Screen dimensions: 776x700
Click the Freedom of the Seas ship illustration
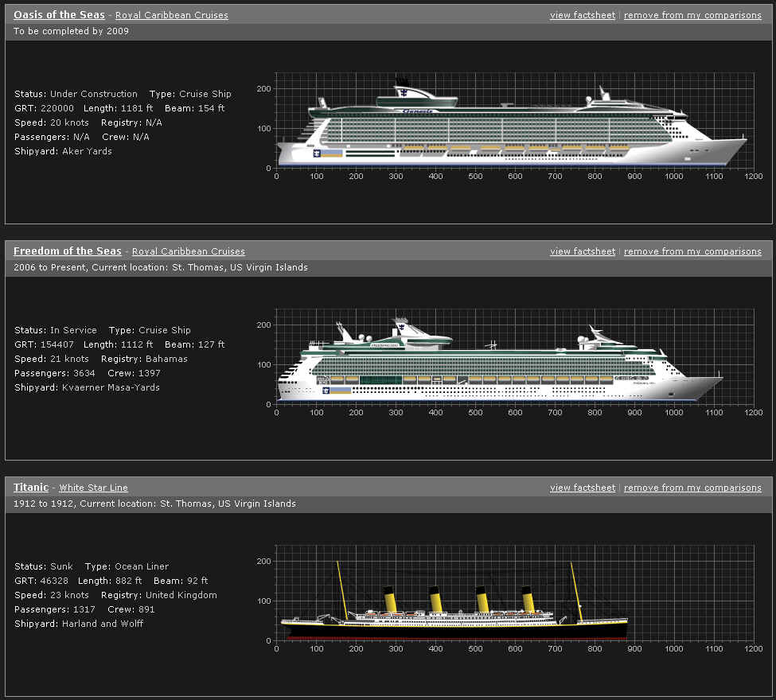point(500,360)
